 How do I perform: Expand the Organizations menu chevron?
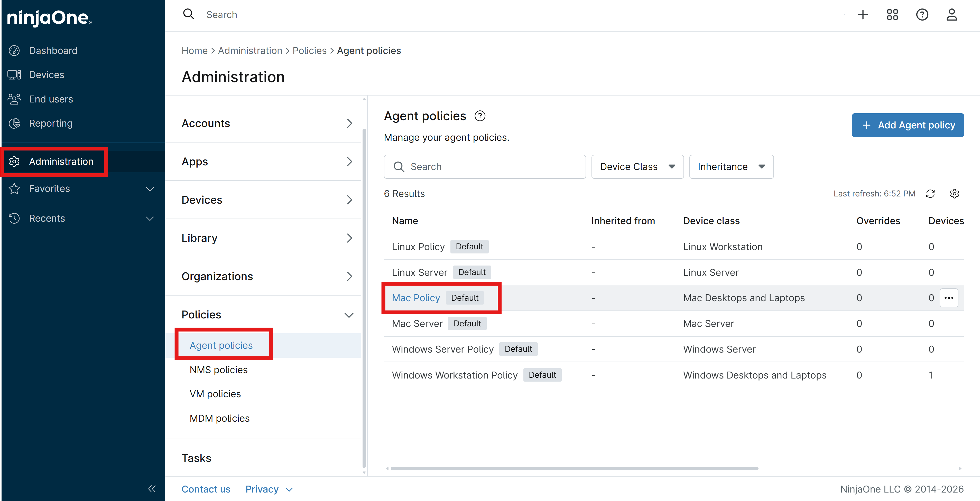(x=349, y=276)
